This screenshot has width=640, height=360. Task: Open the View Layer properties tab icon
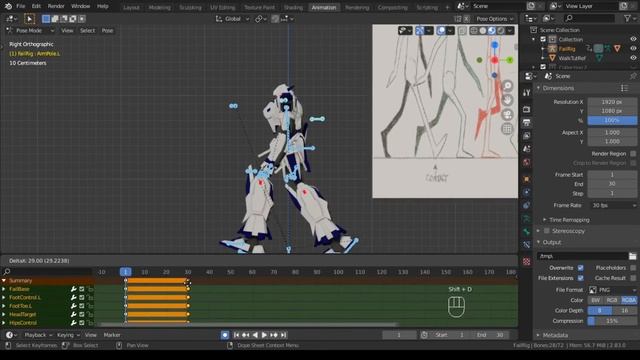coord(527,136)
